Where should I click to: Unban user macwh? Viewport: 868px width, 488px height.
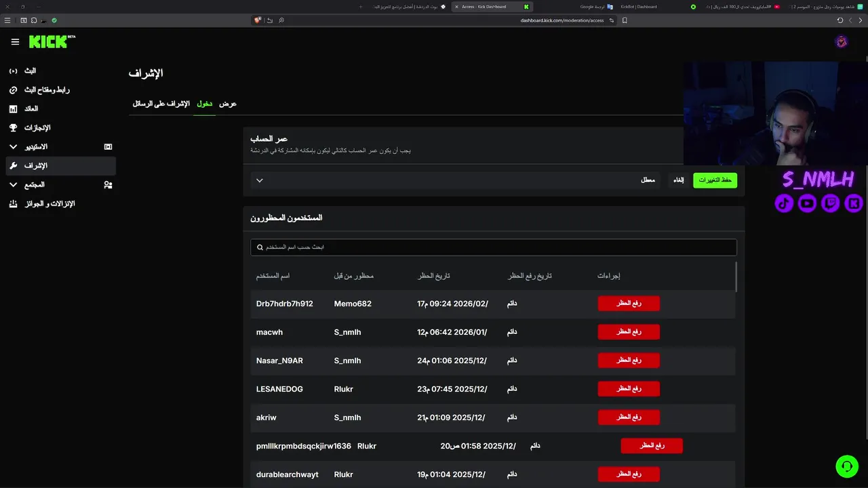[629, 332]
